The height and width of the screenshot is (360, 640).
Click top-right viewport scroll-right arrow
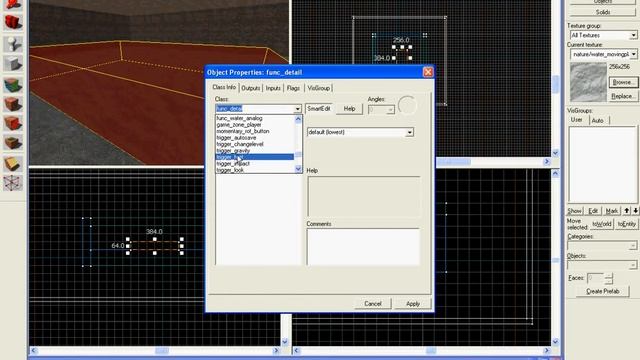tap(547, 162)
